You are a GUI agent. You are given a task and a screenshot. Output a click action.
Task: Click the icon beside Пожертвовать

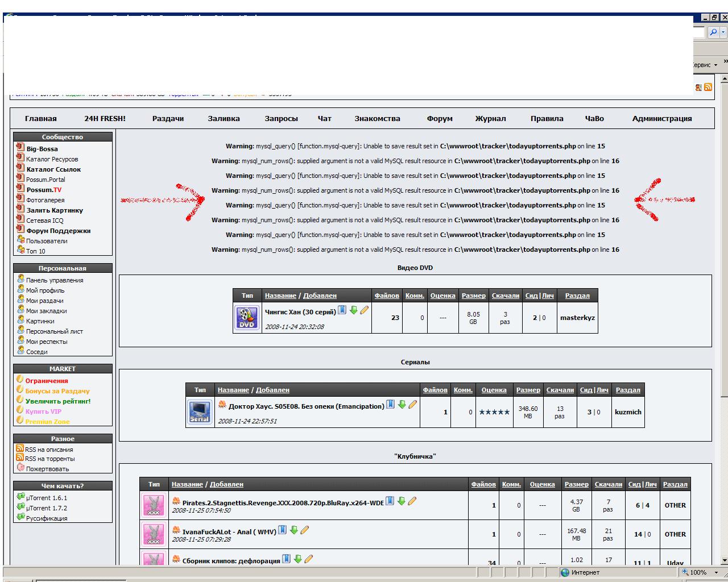[21, 467]
